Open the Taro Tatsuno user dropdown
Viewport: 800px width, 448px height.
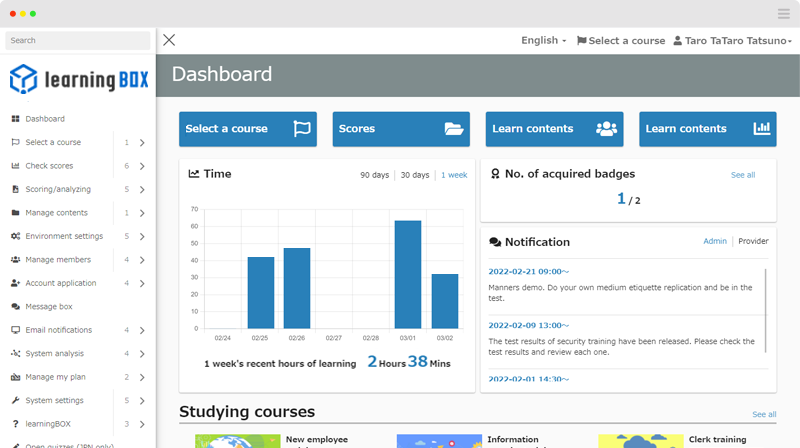732,41
